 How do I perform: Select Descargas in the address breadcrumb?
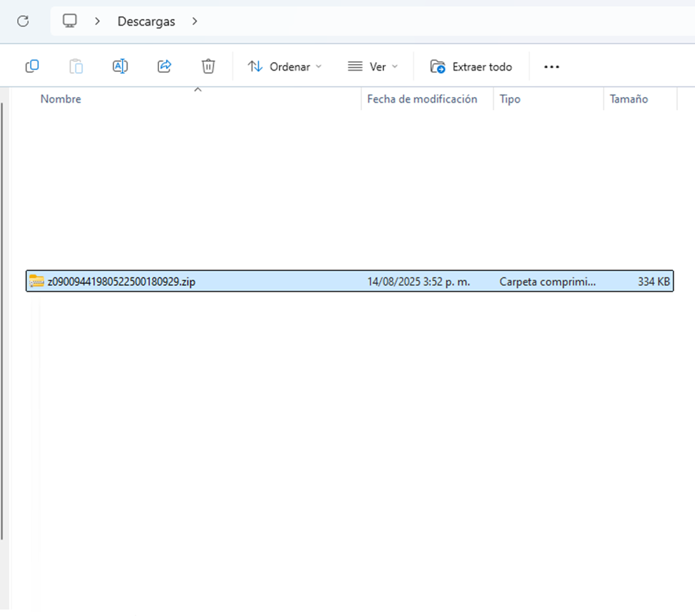click(x=146, y=21)
